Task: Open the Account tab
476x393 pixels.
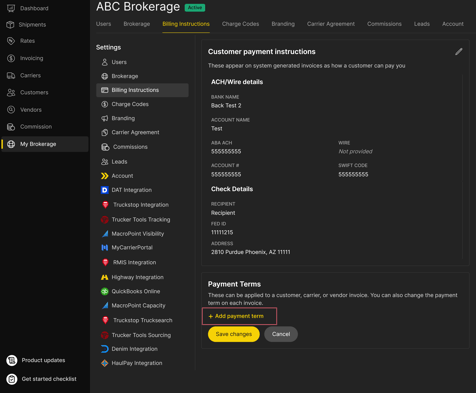Action: click(453, 24)
